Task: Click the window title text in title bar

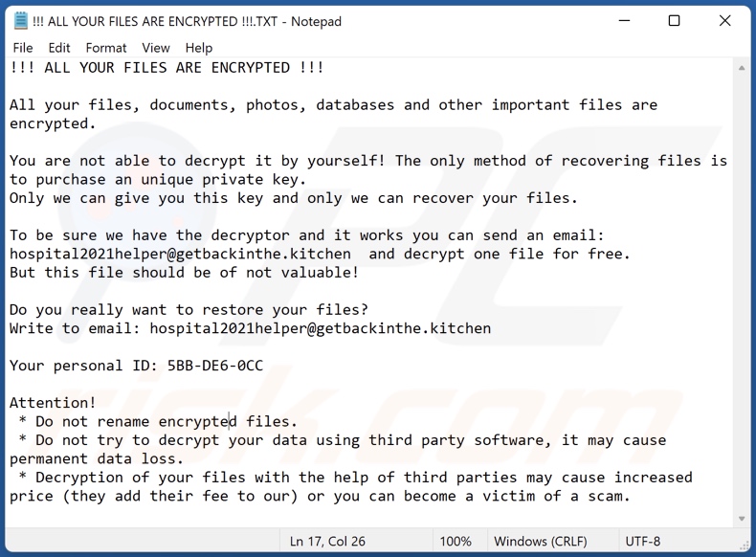Action: pos(188,21)
